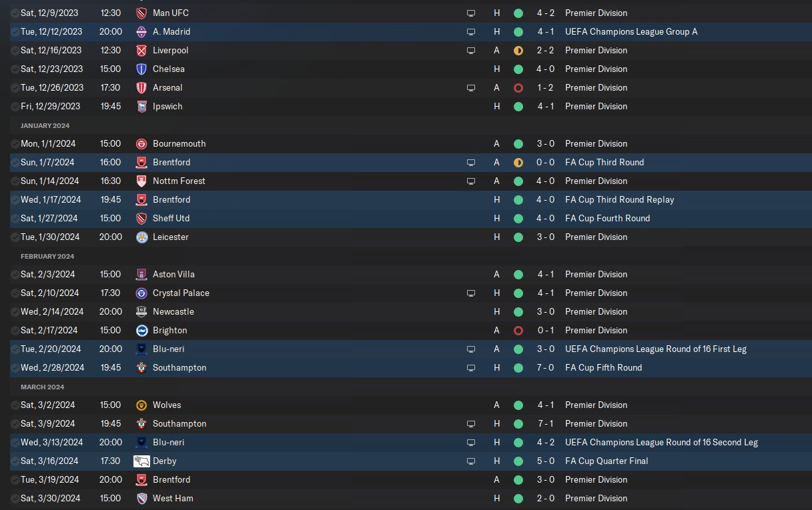Collapse the FEBRUARY 2024 month header
This screenshot has height=510, width=812.
coord(47,256)
